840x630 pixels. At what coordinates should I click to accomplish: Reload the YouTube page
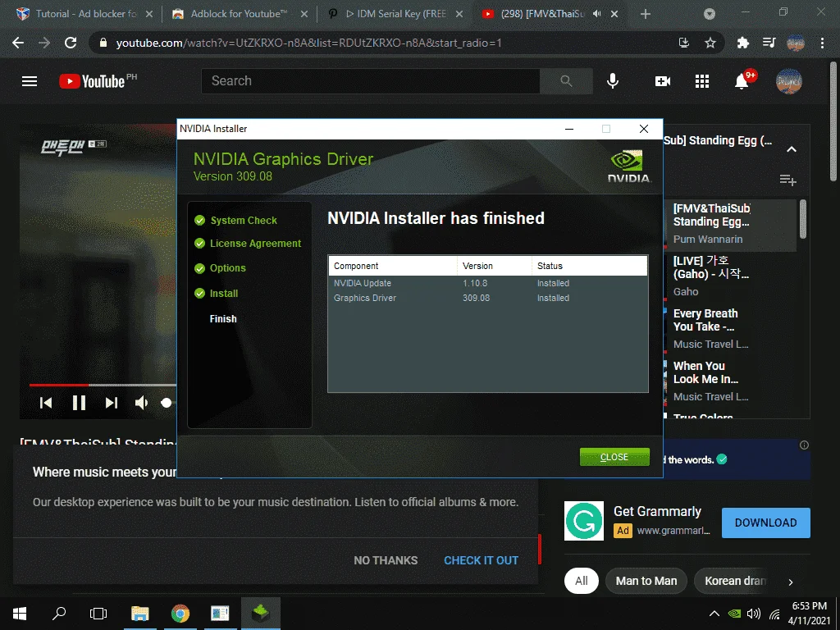(x=71, y=43)
